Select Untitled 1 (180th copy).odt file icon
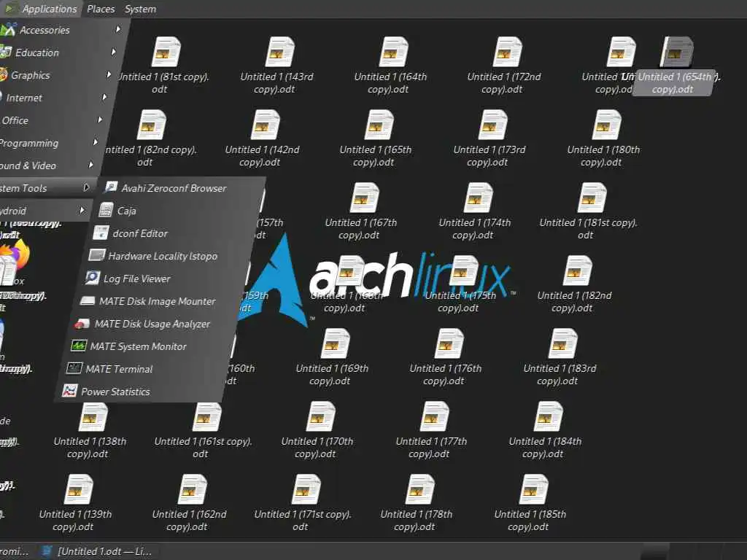Viewport: 747px width, 560px height. click(607, 125)
